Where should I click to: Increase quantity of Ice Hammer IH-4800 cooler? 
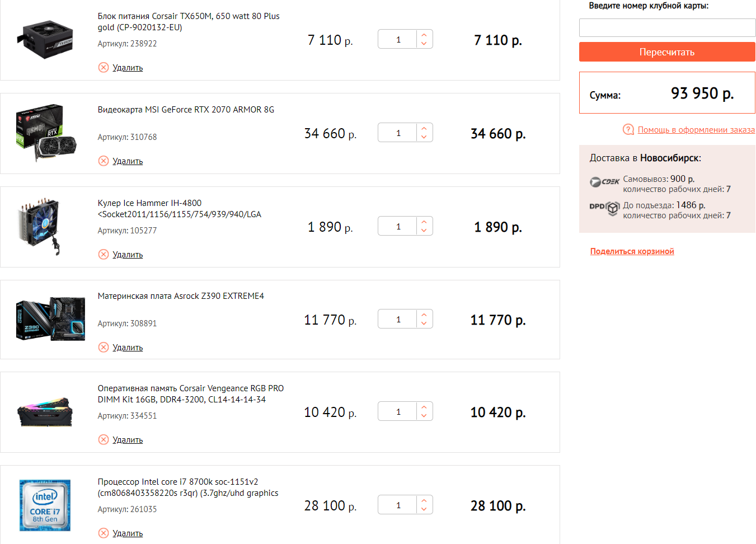click(x=424, y=222)
